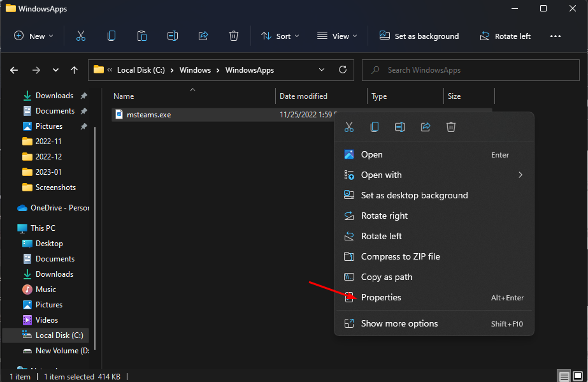Click Rotate left in the top toolbar

[505, 36]
